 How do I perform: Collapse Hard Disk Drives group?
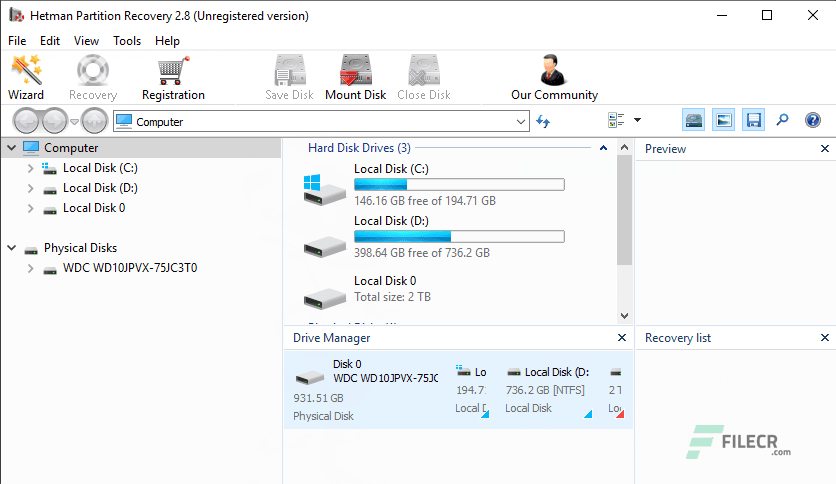tap(603, 148)
